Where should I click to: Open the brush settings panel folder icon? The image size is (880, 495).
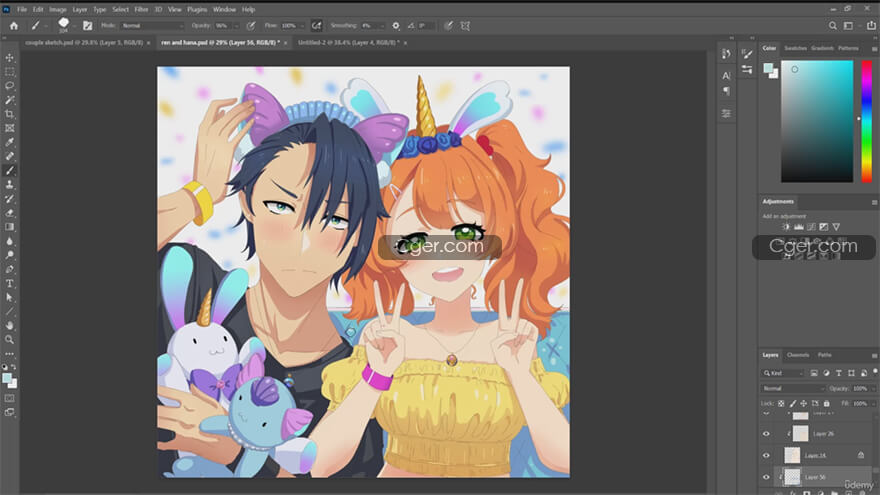(x=88, y=26)
